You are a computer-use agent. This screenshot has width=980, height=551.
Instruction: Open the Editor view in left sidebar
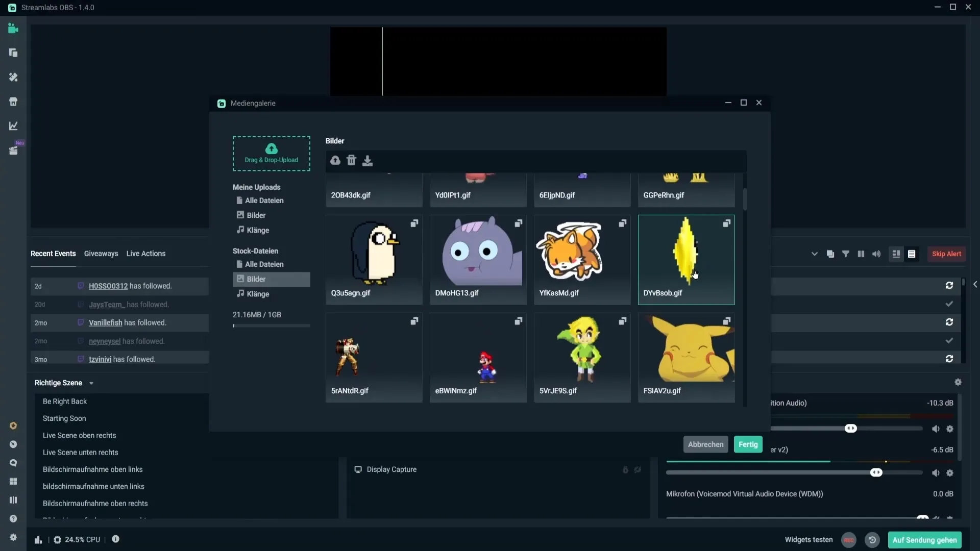click(13, 29)
